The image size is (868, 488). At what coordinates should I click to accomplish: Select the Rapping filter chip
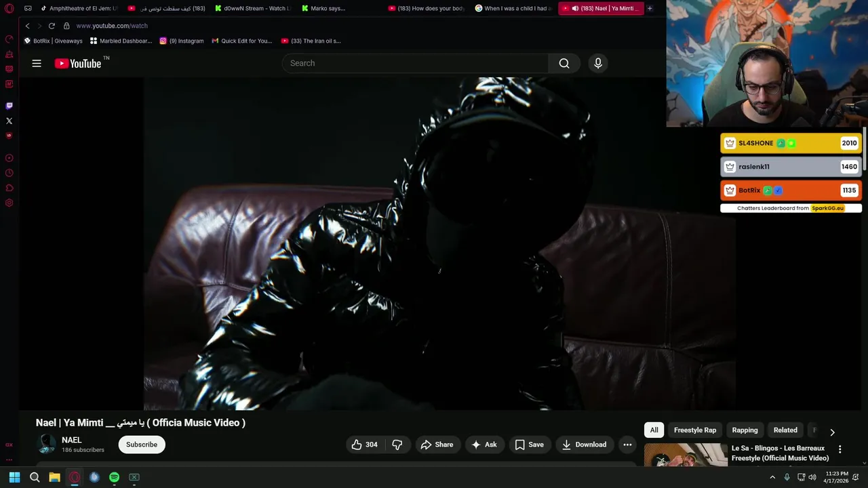745,430
